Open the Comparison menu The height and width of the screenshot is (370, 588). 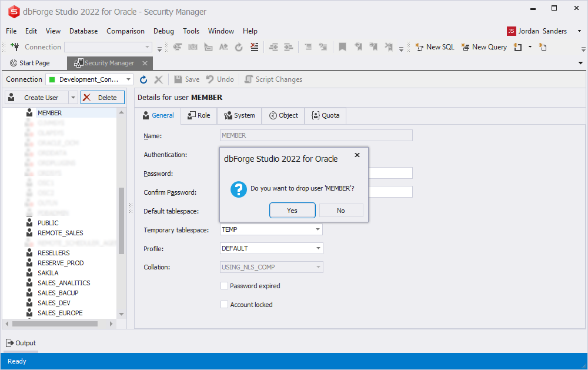click(125, 31)
